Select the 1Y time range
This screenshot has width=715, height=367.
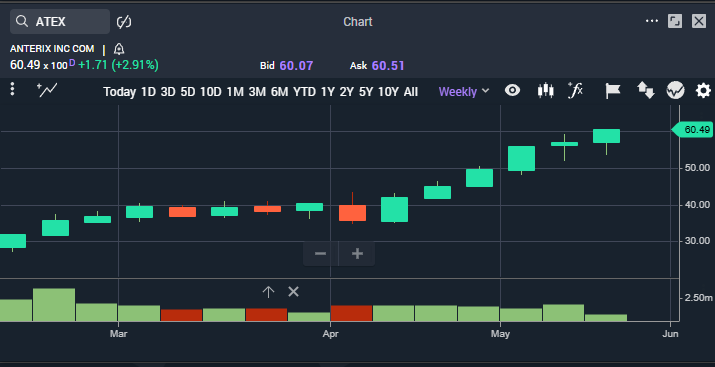coord(327,92)
